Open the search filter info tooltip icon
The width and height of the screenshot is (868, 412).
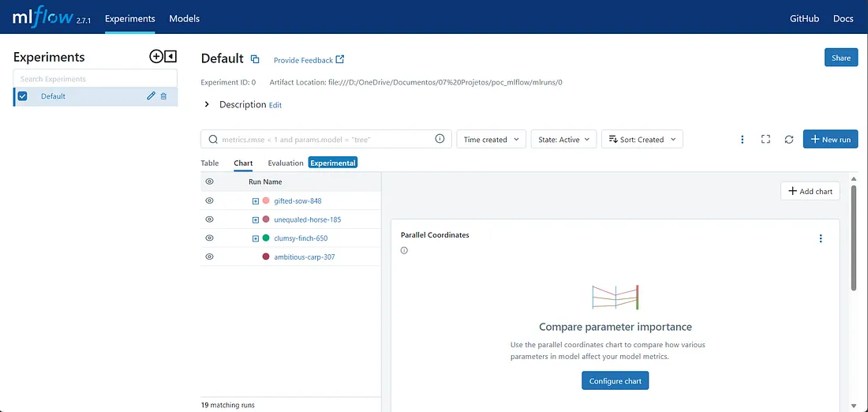(x=440, y=139)
